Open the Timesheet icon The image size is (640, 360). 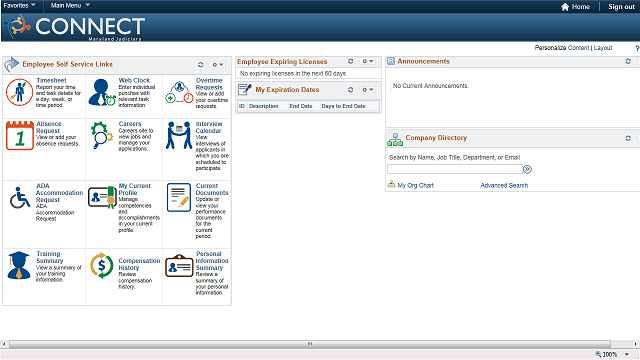[19, 92]
